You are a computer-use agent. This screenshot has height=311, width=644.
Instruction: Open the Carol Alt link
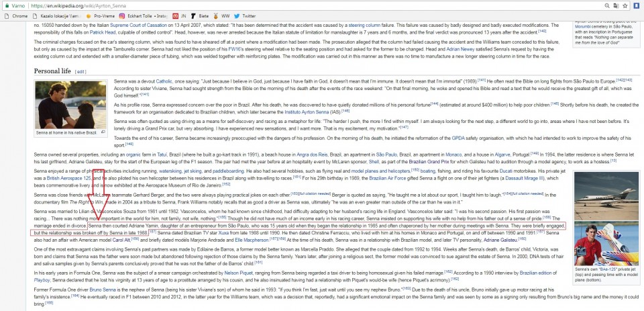[120, 239]
